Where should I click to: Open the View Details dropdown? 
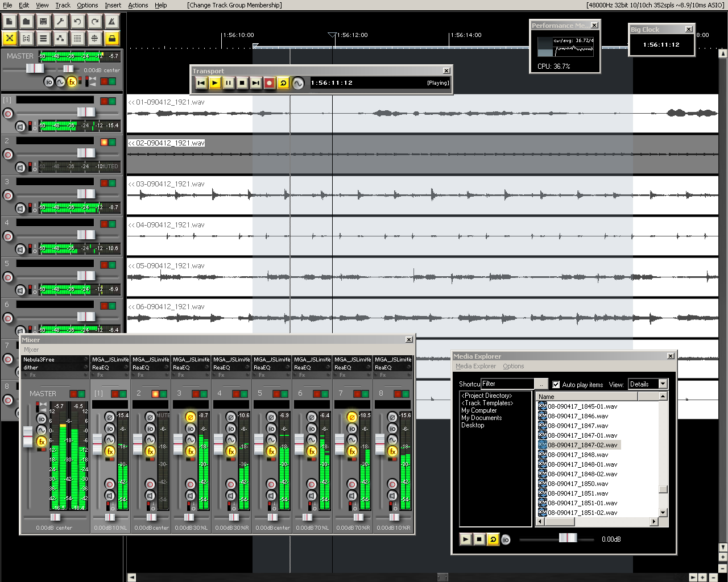pos(663,384)
